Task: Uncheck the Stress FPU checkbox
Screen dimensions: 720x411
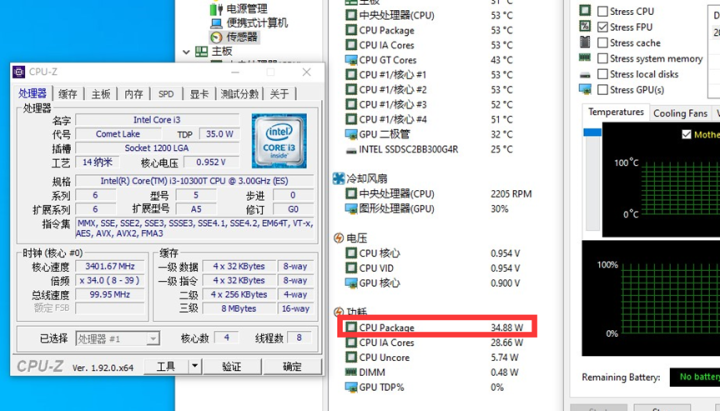Action: pos(602,27)
